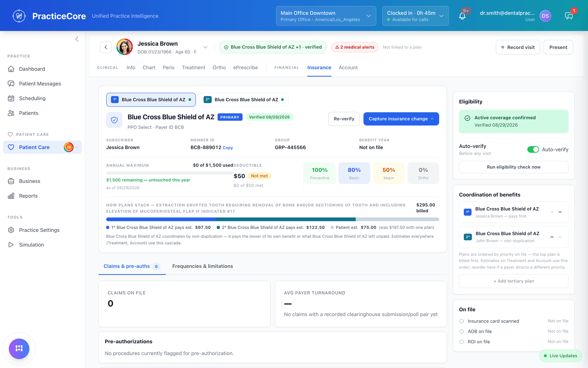
Task: Click the Not met deductible badge
Action: coord(259,176)
